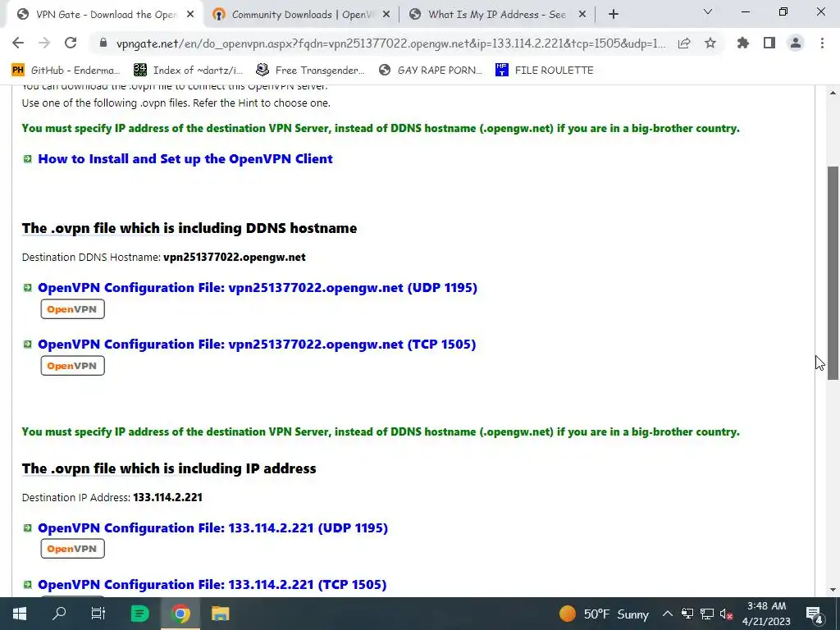The image size is (840, 630).
Task: Open the green notes app on taskbar
Action: [x=139, y=614]
